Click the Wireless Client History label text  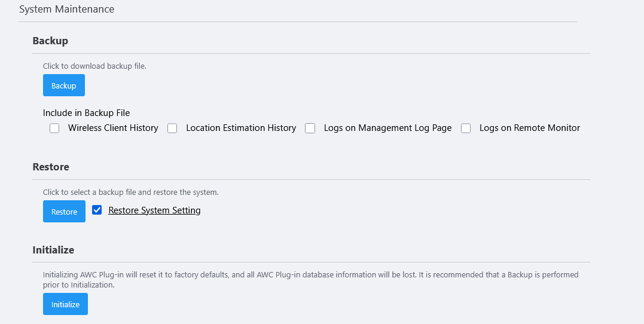point(113,128)
